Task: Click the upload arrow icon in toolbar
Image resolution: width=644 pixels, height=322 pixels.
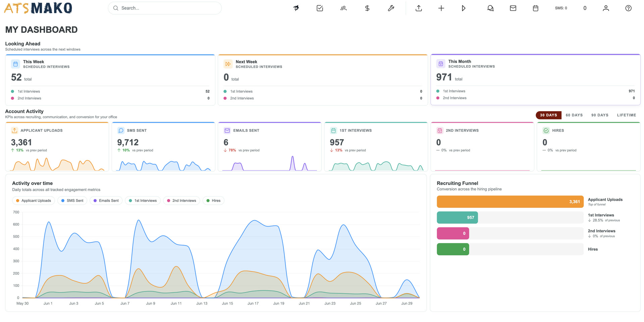Action: [419, 8]
